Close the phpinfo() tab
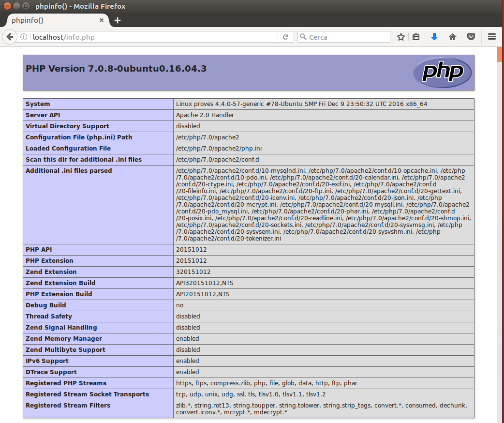The image size is (504, 423). click(102, 20)
